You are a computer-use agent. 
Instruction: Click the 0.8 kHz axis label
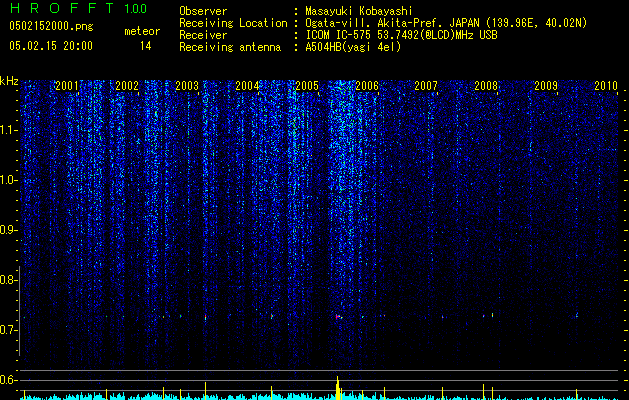(x=8, y=280)
